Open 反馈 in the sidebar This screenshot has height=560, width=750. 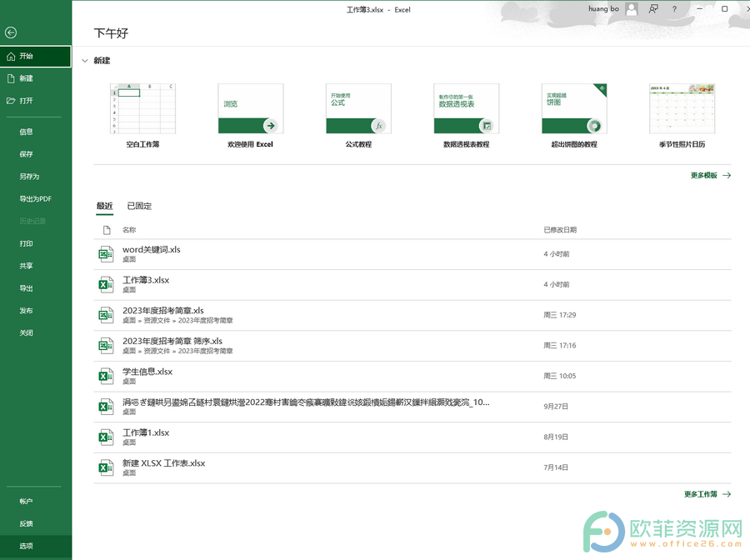click(x=27, y=523)
